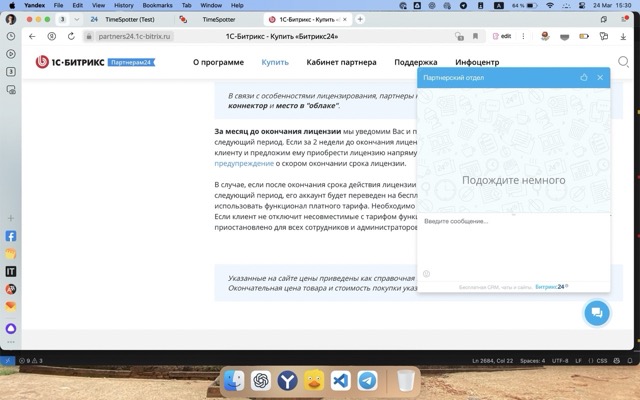Open Visual Studio Code from the Dock
Viewport: 640px width, 400px height.
click(x=341, y=381)
